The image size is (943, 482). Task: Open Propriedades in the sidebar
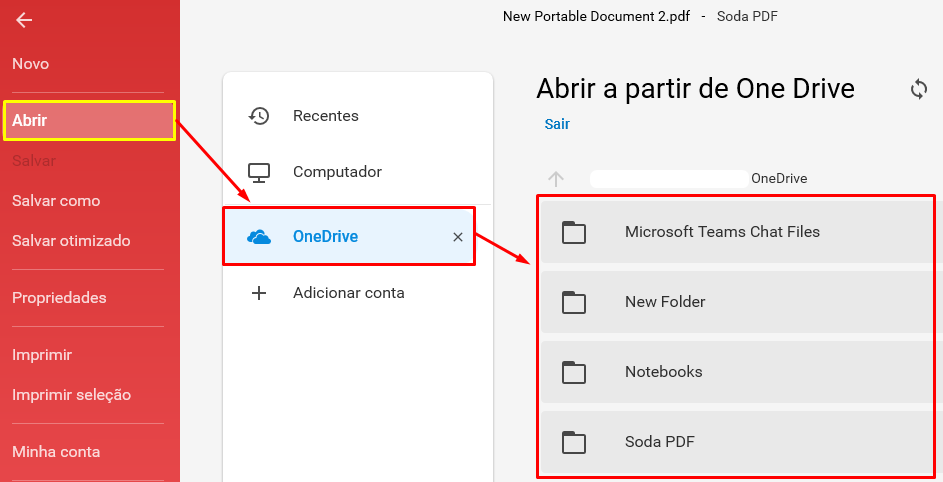coord(59,298)
